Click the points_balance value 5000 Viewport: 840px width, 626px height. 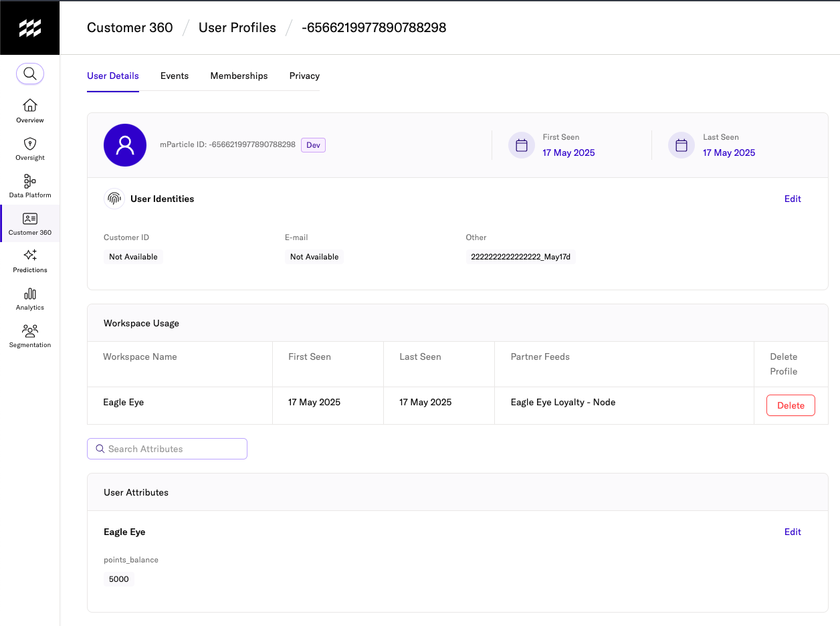(119, 579)
